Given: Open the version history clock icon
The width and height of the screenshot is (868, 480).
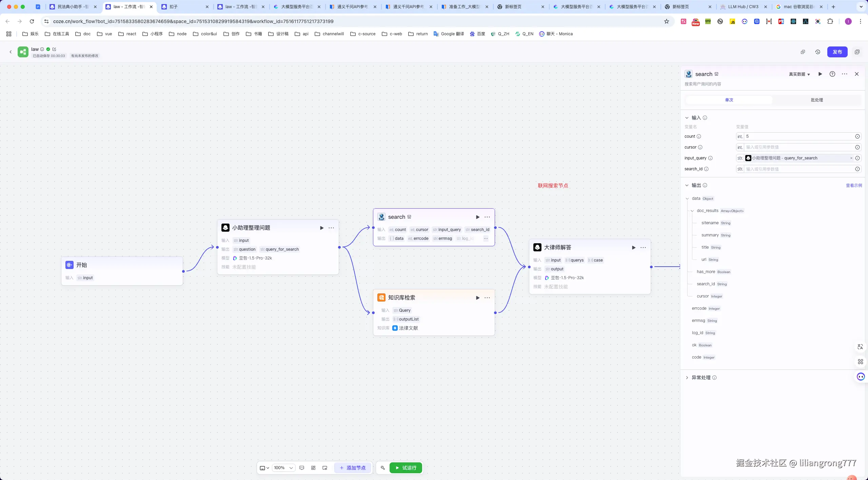Looking at the screenshot, I should pos(817,52).
